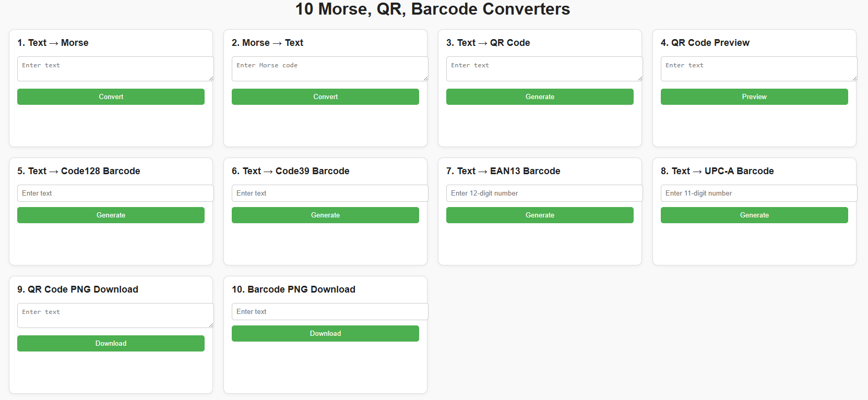Viewport: 868px width, 400px height.
Task: Click the Text to Morse input box
Action: pos(115,69)
